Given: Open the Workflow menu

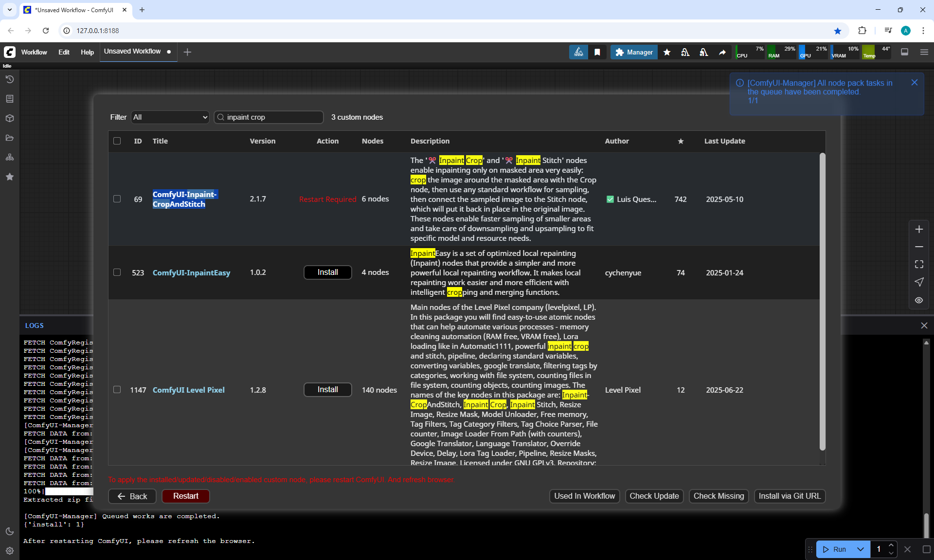Looking at the screenshot, I should 34,52.
